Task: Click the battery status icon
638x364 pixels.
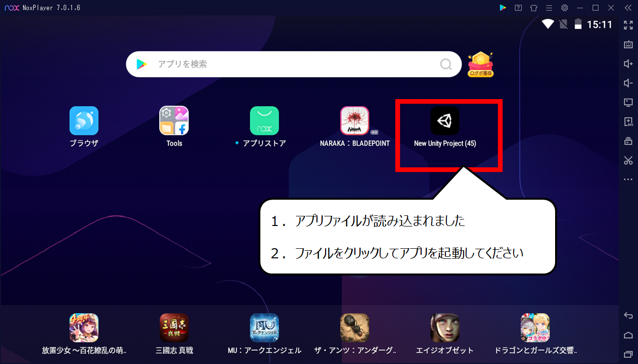Action: [578, 24]
